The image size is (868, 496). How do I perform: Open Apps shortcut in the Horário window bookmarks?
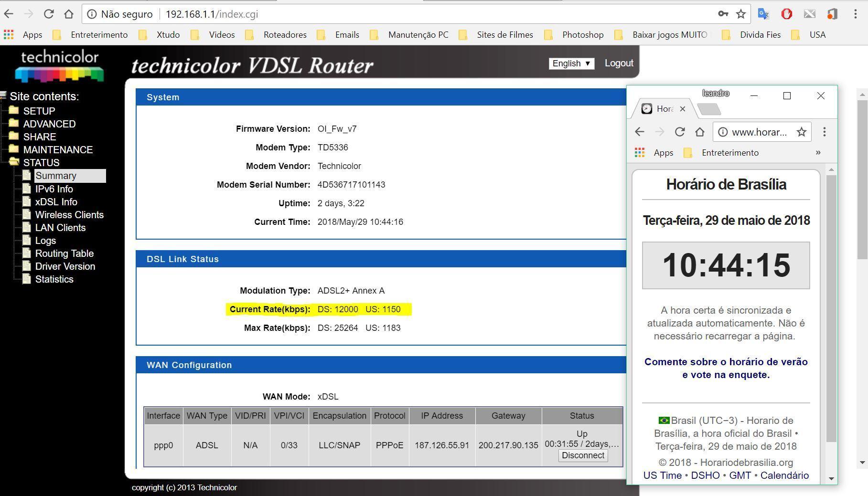[654, 153]
